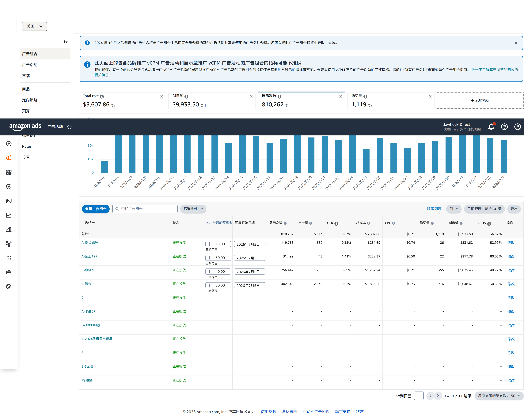
Task: Go to home via house icon
Action: pos(69,127)
